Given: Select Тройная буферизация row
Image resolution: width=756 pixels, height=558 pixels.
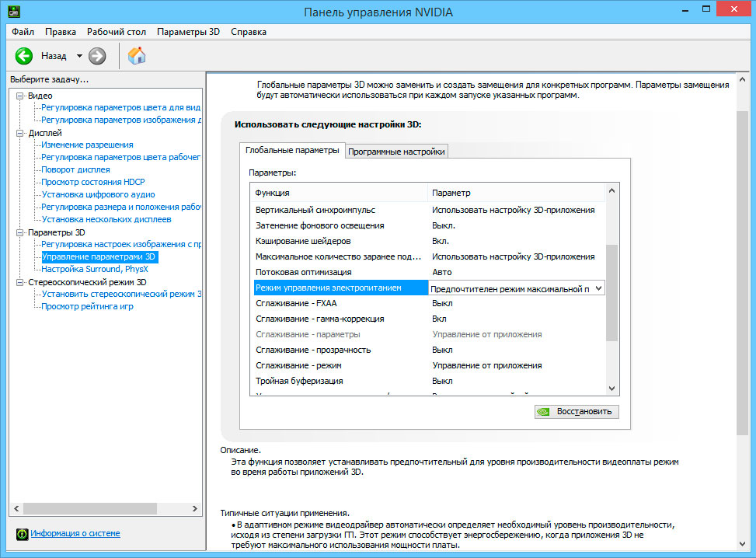Looking at the screenshot, I should pos(427,381).
